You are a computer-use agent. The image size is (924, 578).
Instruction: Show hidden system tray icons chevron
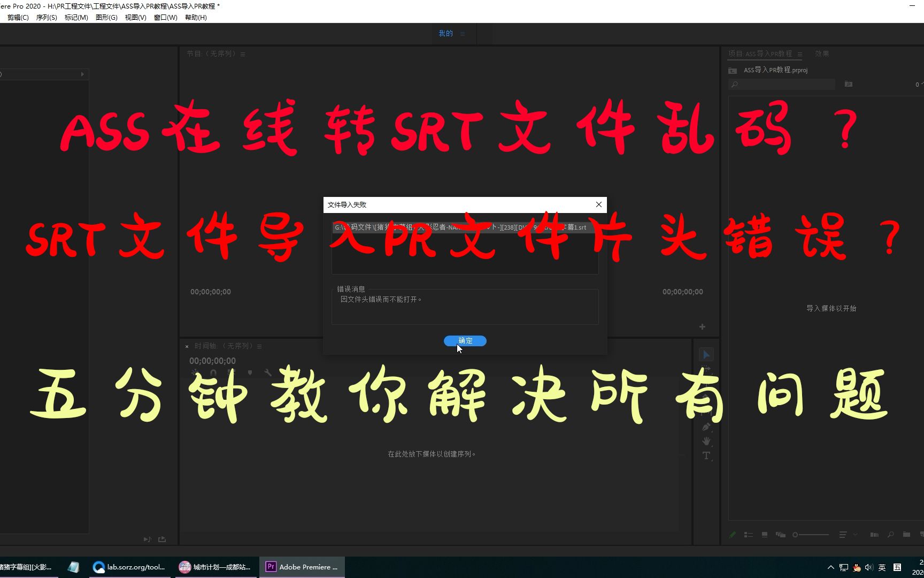pos(830,567)
